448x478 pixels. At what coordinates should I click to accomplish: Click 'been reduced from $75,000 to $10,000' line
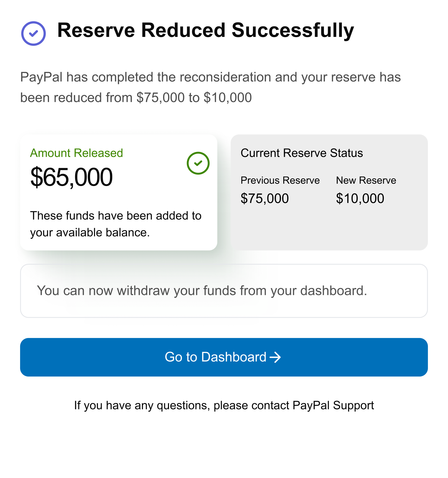point(136,98)
